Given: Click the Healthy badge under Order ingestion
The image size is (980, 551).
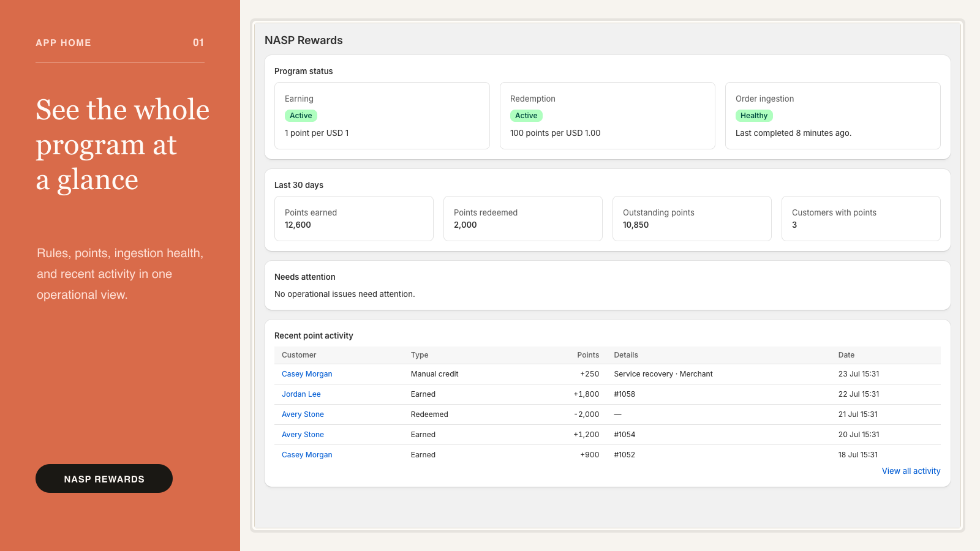Looking at the screenshot, I should pyautogui.click(x=754, y=116).
